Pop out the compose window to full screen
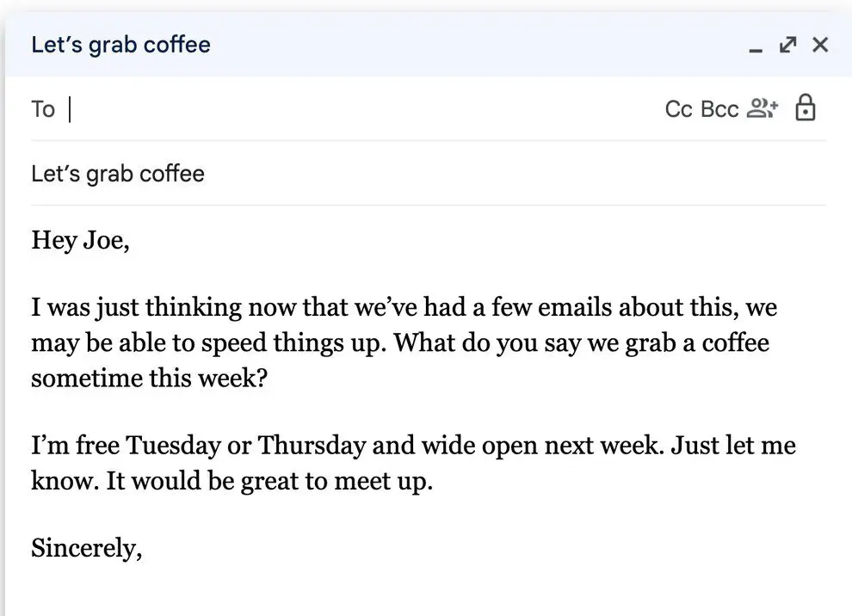This screenshot has width=852, height=616. (x=787, y=44)
